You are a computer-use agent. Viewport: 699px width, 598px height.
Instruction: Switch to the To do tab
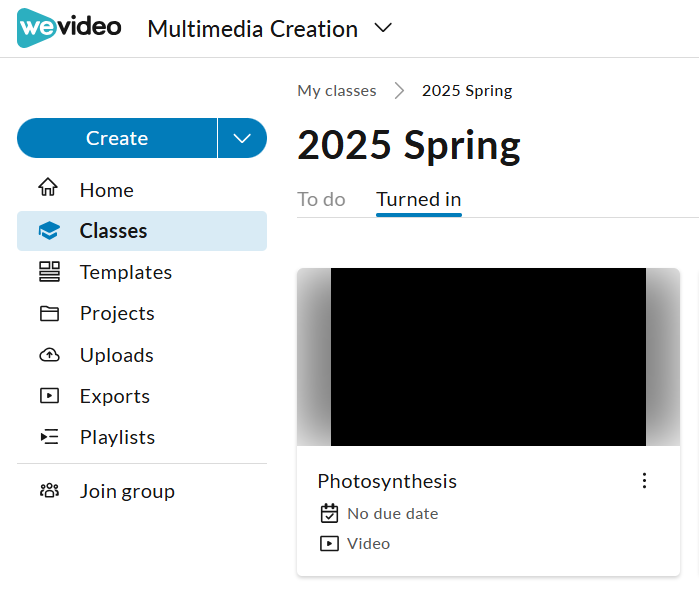(321, 199)
